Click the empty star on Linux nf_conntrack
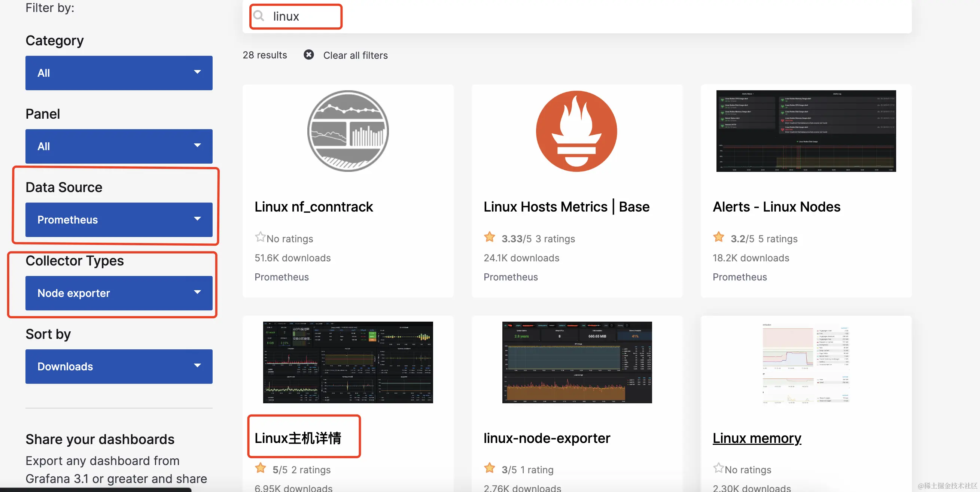The image size is (980, 492). tap(260, 237)
